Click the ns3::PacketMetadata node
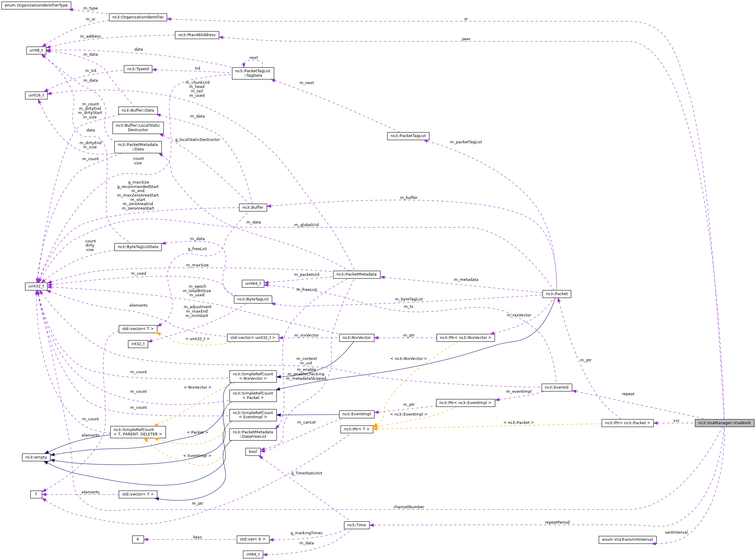This screenshot has height=560, width=756. tap(357, 274)
